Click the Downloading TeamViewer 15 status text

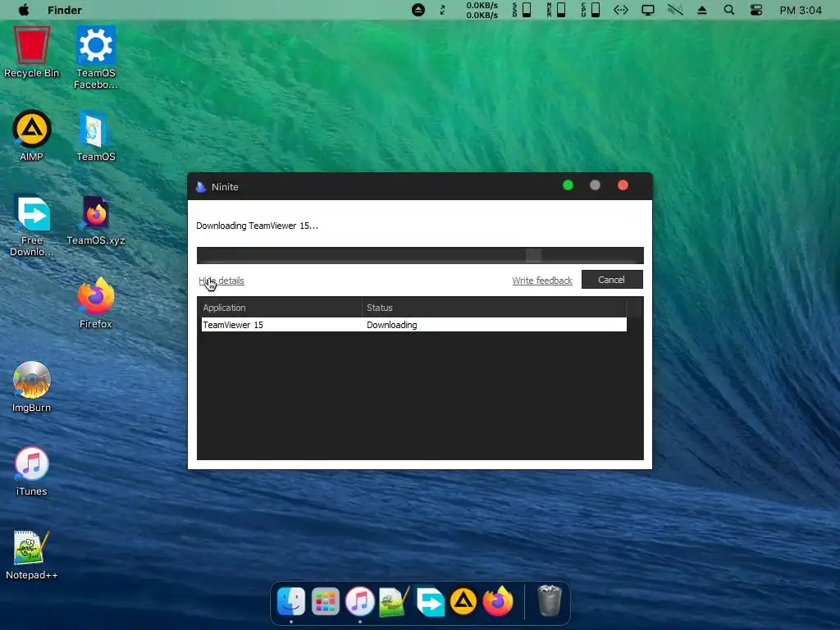pos(257,226)
